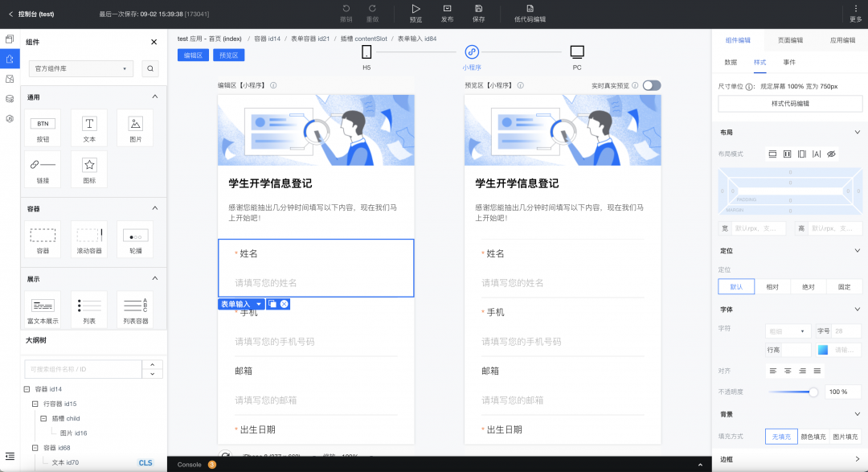Open 插槽 contentSlot breadcrumb
Screen dimensions: 868x472
[x=364, y=39]
